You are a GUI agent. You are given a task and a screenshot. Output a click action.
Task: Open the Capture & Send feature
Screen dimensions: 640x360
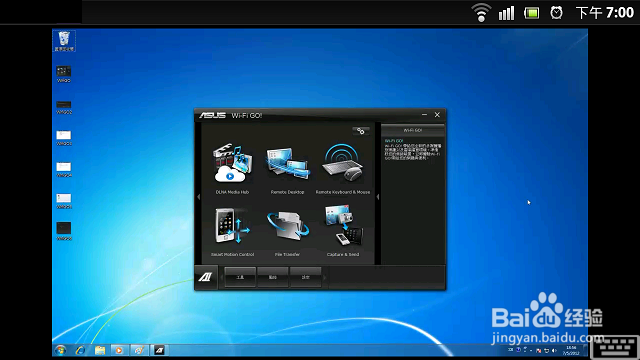coord(343,231)
